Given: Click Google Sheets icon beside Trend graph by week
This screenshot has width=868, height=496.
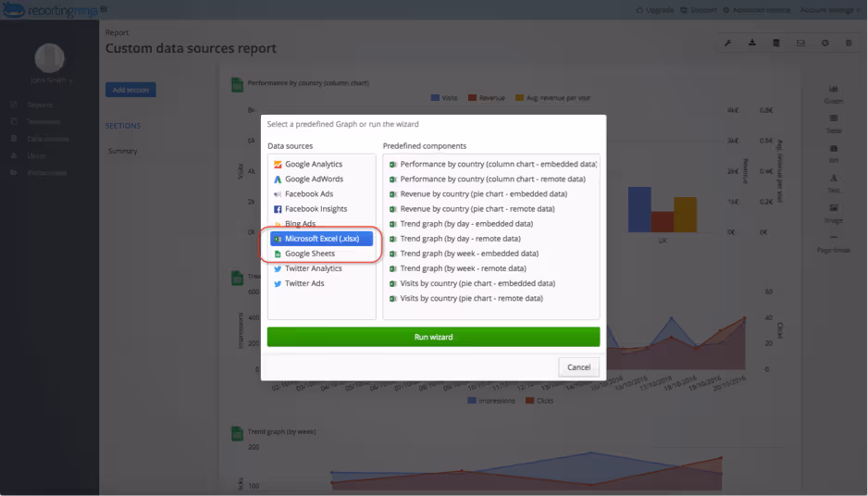Looking at the screenshot, I should 237,433.
